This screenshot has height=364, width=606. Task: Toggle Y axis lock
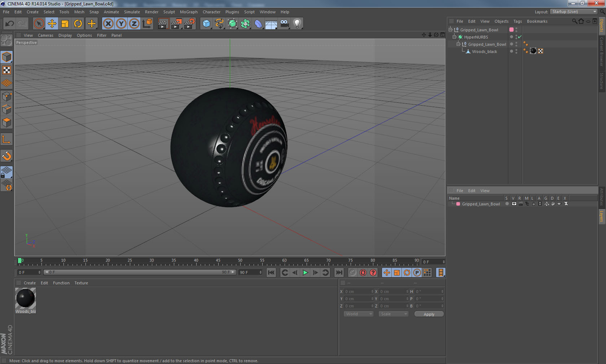pos(121,24)
